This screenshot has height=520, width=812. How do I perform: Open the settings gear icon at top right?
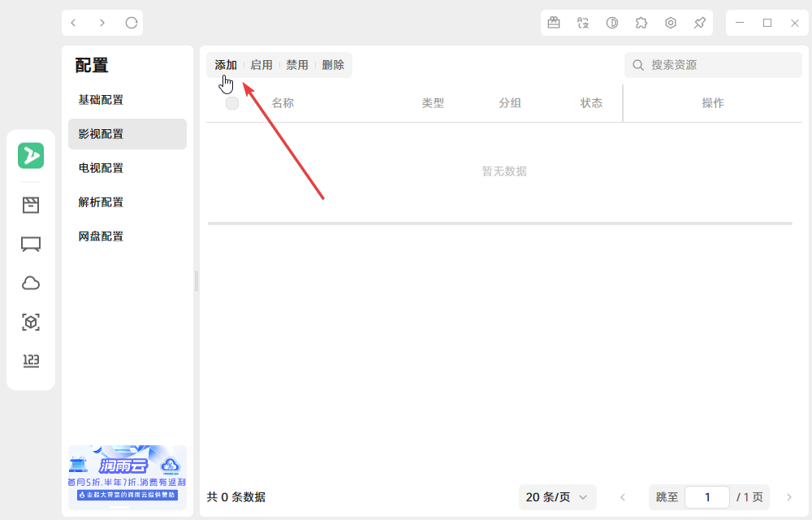tap(671, 23)
